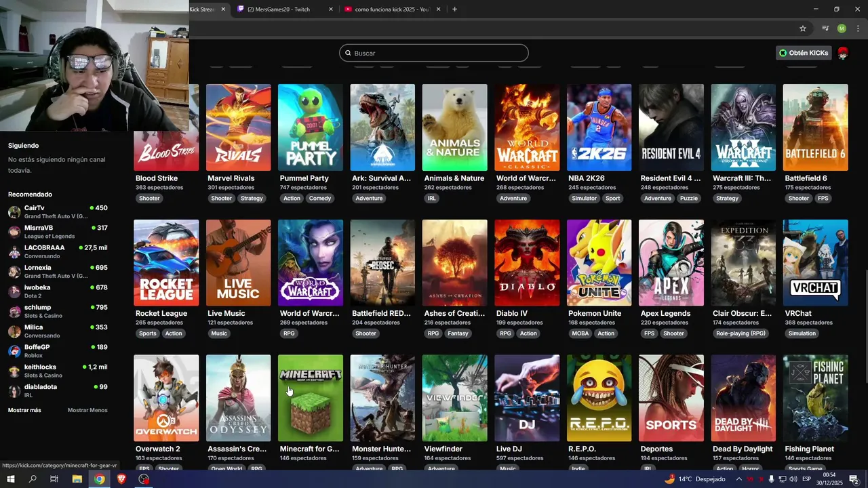Open diabladota channel avatar
Viewport: 868px width, 488px height.
[14, 391]
